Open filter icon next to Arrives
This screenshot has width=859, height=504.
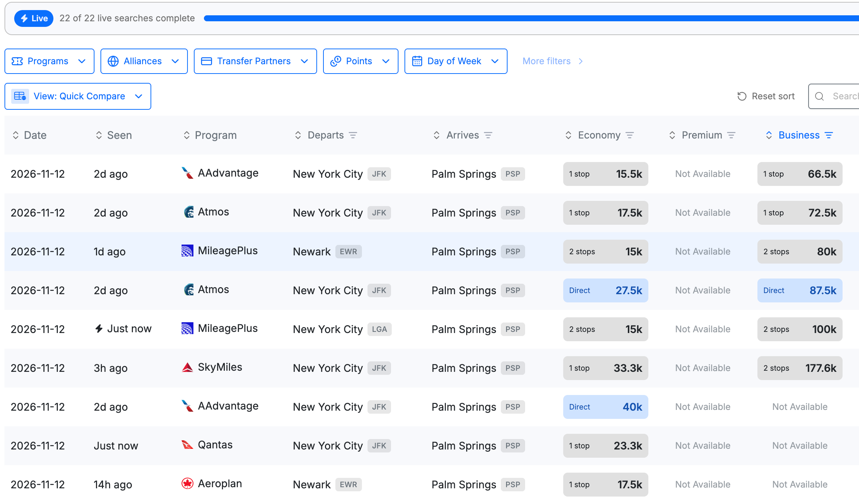click(488, 135)
